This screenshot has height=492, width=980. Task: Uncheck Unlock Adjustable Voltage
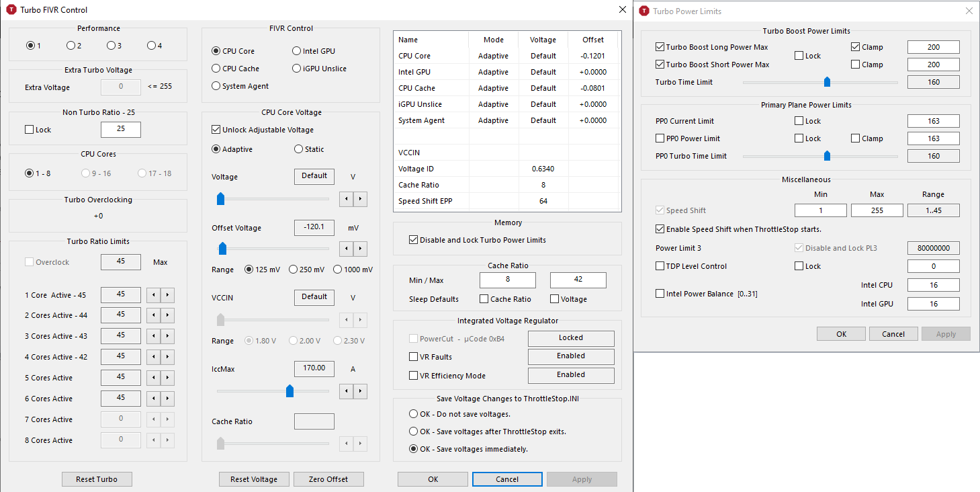click(x=216, y=130)
